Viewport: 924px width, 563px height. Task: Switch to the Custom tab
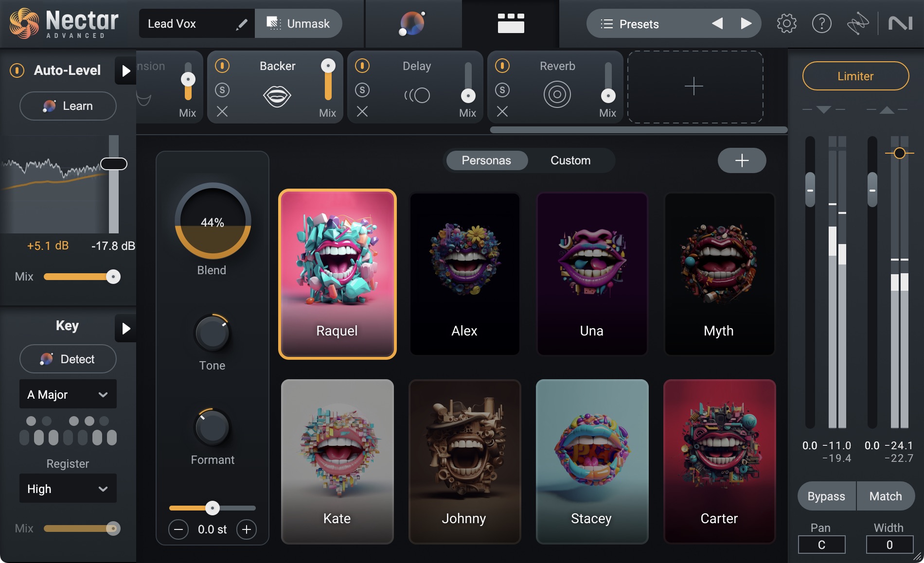[x=570, y=160]
